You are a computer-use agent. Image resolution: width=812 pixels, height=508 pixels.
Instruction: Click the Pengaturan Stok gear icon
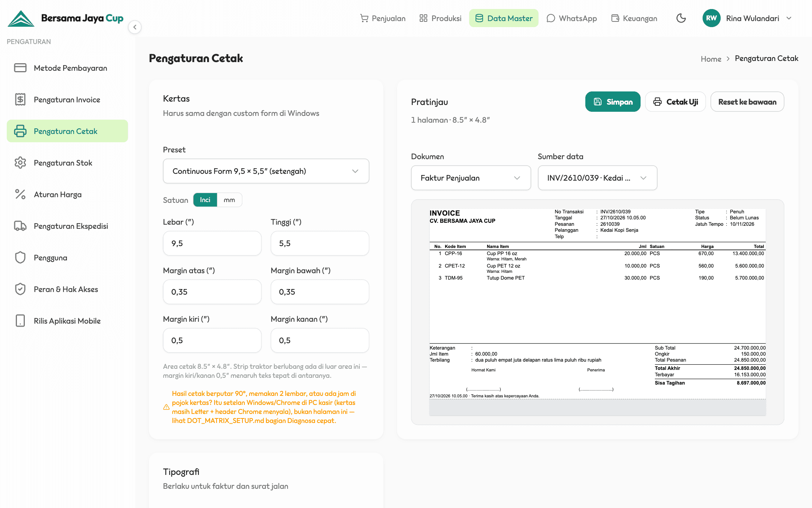coord(20,163)
